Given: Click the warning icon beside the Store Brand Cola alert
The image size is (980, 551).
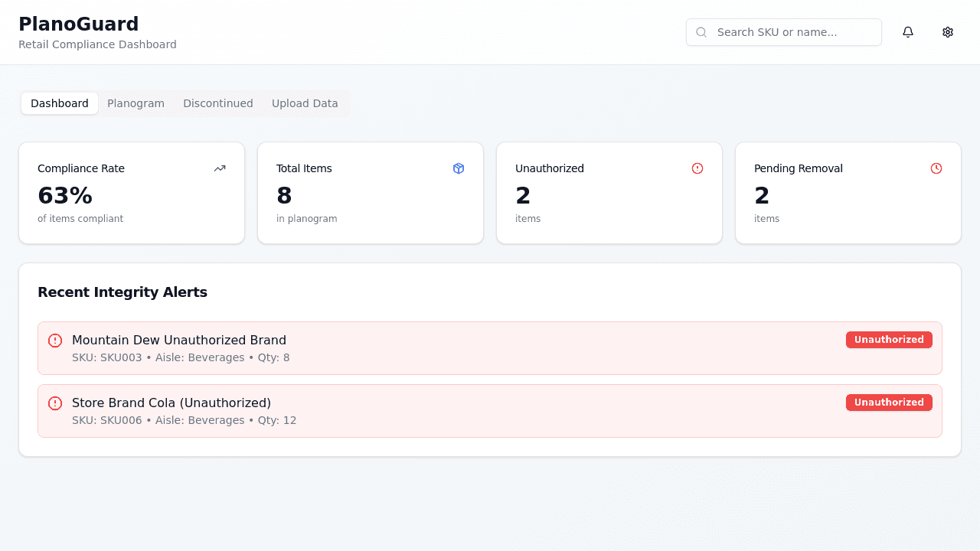Looking at the screenshot, I should pos(55,403).
